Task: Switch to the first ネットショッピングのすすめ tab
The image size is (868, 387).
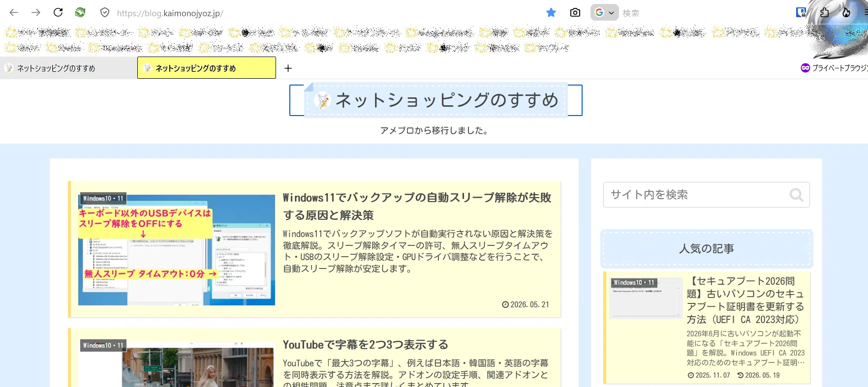Action: pyautogui.click(x=68, y=68)
